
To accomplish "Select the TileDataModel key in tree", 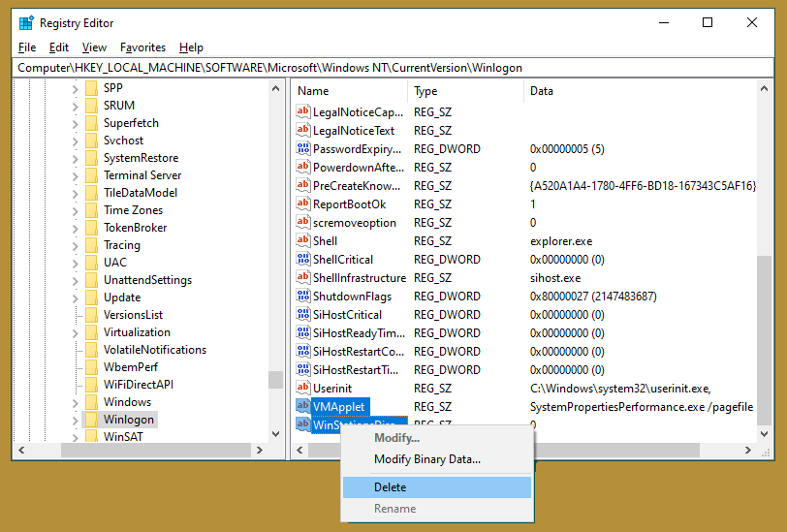I will [x=141, y=193].
